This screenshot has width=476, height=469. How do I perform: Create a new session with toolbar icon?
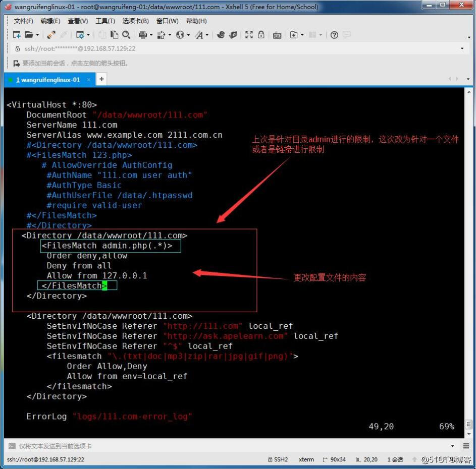click(x=17, y=35)
